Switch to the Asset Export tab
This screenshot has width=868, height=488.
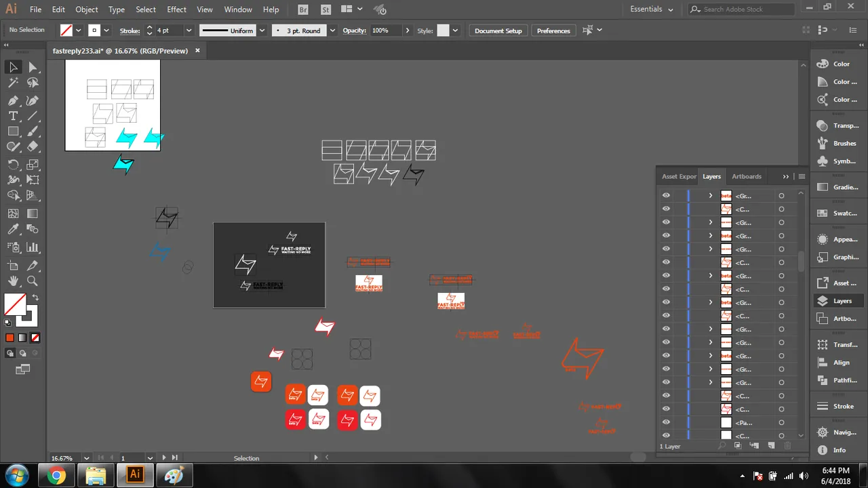click(x=679, y=176)
